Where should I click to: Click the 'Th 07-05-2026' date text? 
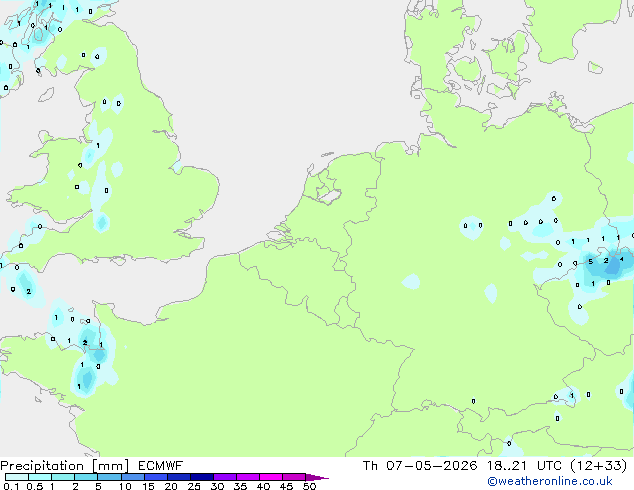(x=420, y=466)
